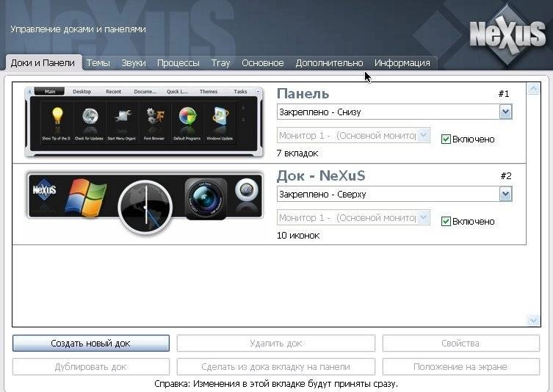Viewport: 553px width, 392px height.
Task: Click the NeXuS logo icon in dock preview
Action: click(x=45, y=190)
